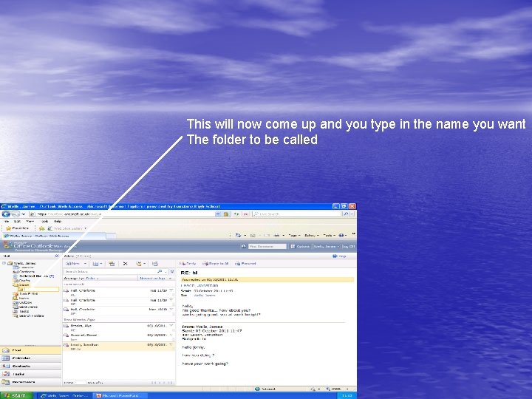Open a new blank browser tab

(x=111, y=236)
